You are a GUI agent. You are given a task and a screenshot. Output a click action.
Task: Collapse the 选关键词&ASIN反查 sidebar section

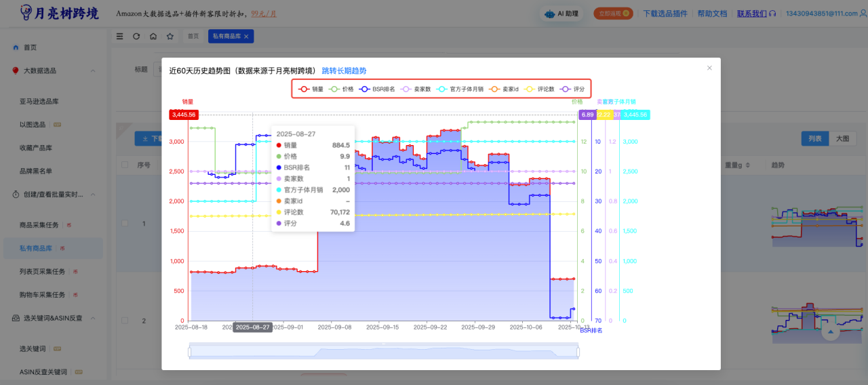(93, 318)
